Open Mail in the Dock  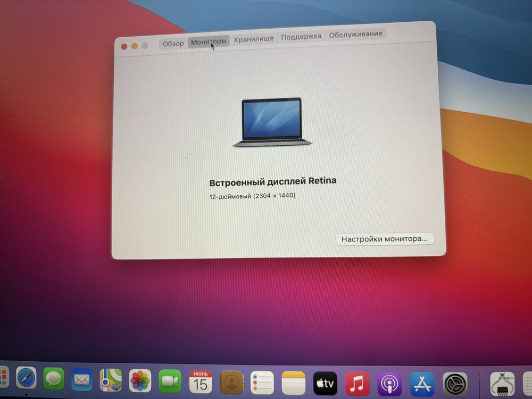[x=82, y=379]
